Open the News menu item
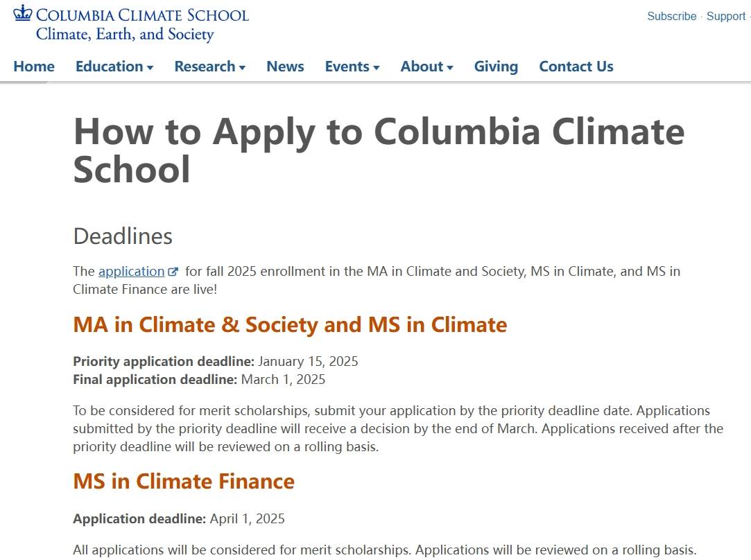 [x=285, y=66]
